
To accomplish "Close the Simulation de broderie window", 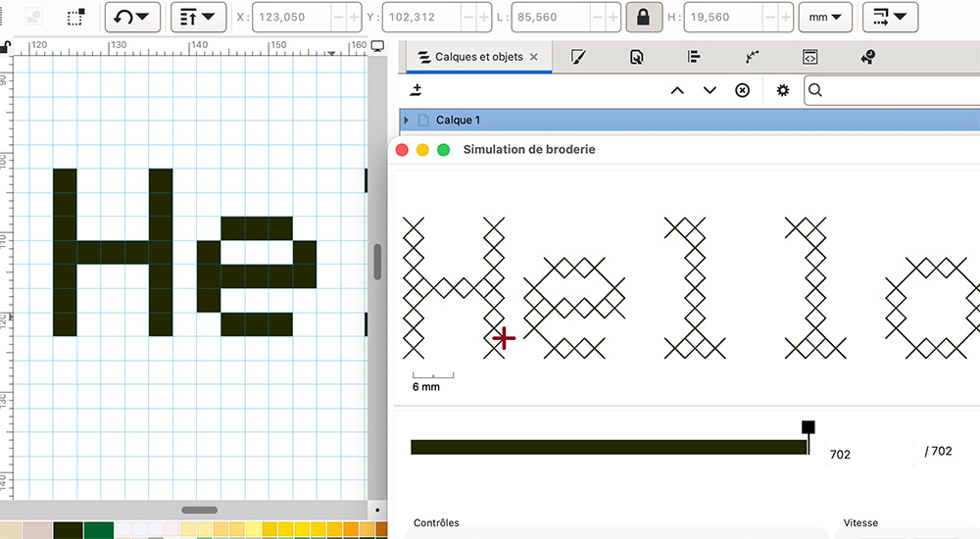I will [x=402, y=149].
